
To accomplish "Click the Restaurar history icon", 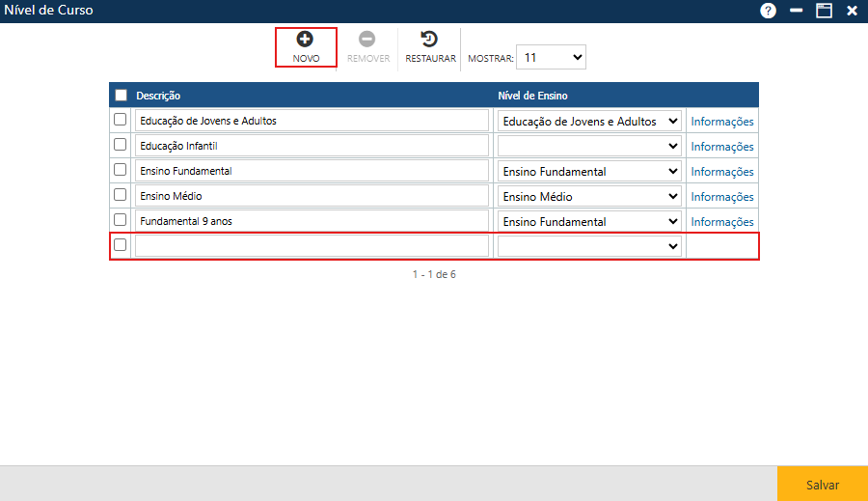I will tap(429, 40).
